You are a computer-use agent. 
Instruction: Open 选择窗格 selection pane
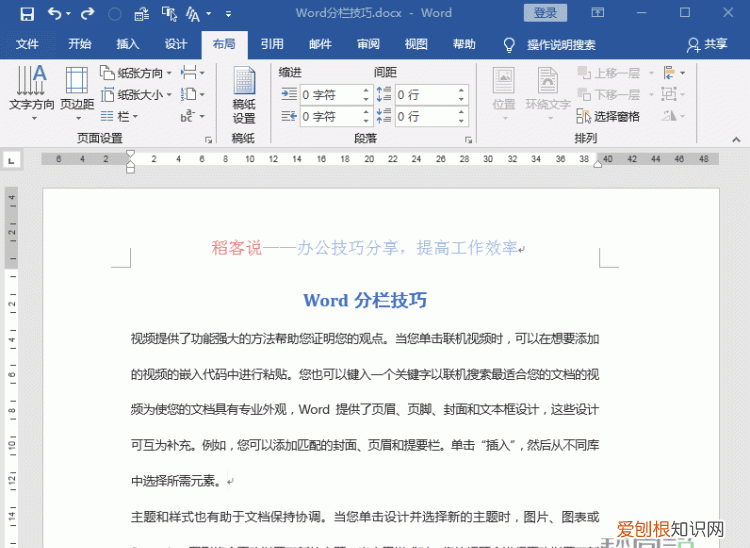tap(608, 116)
